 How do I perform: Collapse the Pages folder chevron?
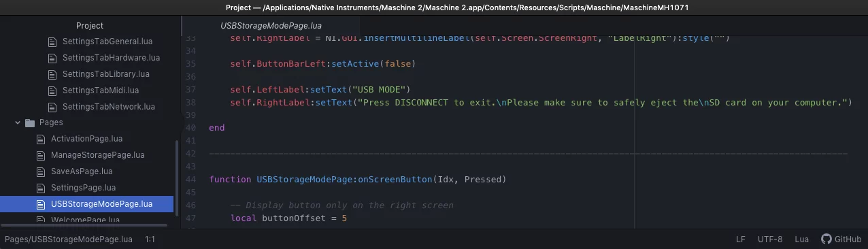click(x=18, y=123)
